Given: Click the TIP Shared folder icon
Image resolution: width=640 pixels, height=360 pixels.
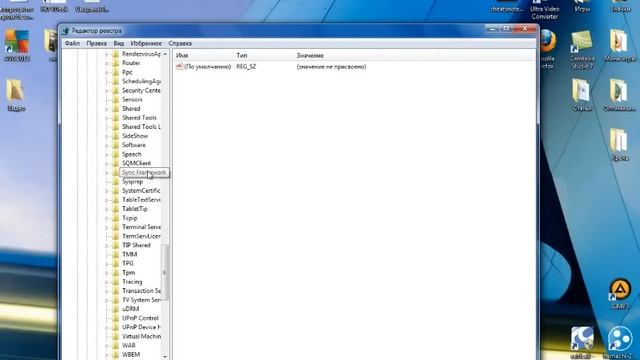Looking at the screenshot, I should tap(116, 245).
